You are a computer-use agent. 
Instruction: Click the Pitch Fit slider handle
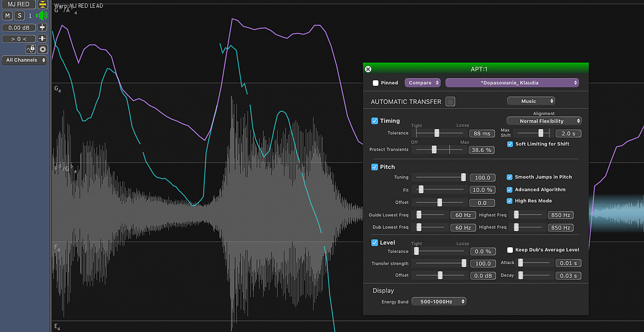click(x=421, y=190)
